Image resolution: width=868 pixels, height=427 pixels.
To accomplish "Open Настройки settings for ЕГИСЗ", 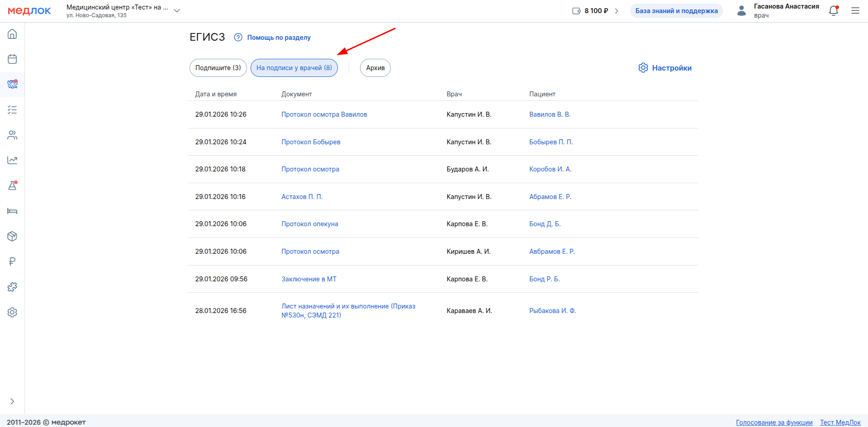I will pyautogui.click(x=665, y=68).
